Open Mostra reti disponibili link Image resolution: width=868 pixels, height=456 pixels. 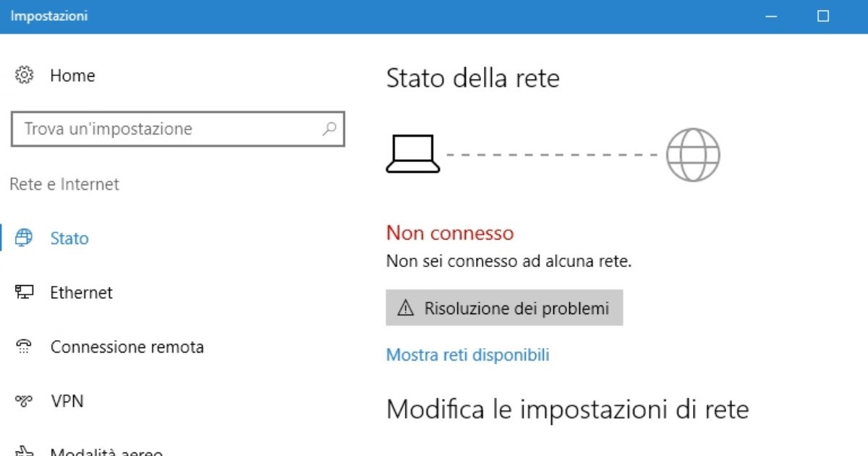click(x=468, y=355)
